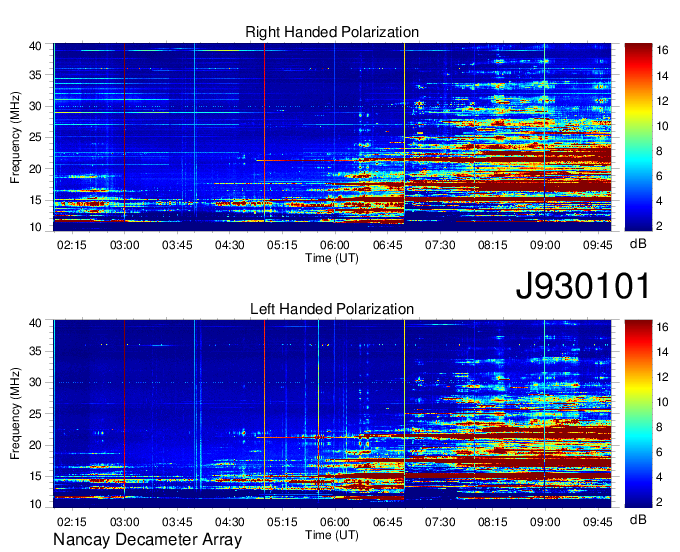Click the right-handed polarization spectrogram image
The image size is (680, 552).
332,137
